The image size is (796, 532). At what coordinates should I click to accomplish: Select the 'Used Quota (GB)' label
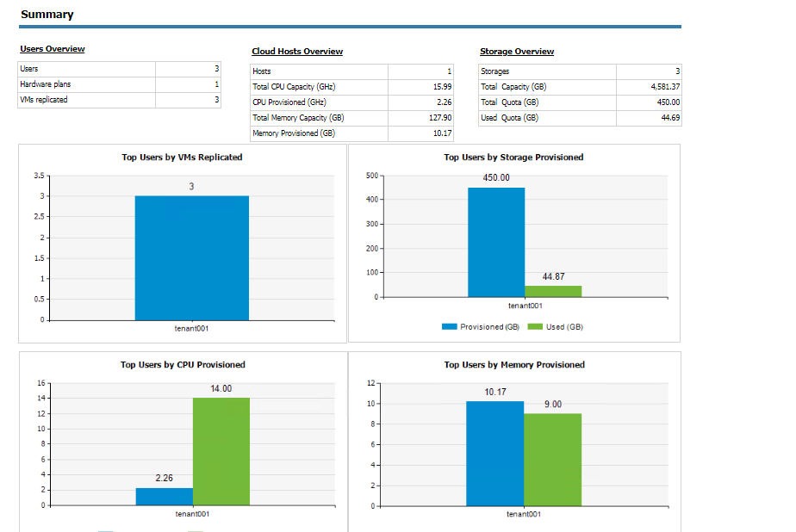tap(510, 118)
